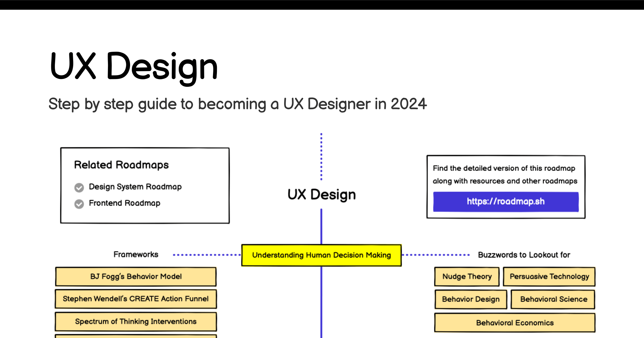Visit the https://roadmap.sh button
The width and height of the screenshot is (644, 338).
pyautogui.click(x=506, y=202)
